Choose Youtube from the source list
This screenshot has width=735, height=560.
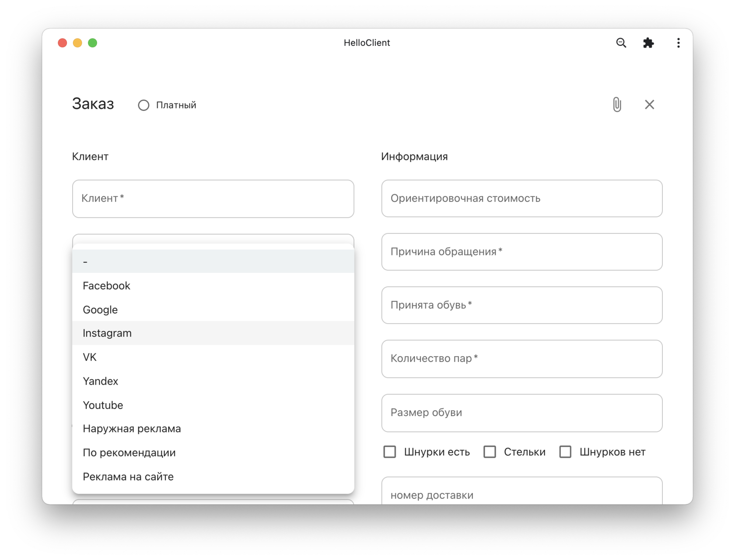click(x=213, y=405)
